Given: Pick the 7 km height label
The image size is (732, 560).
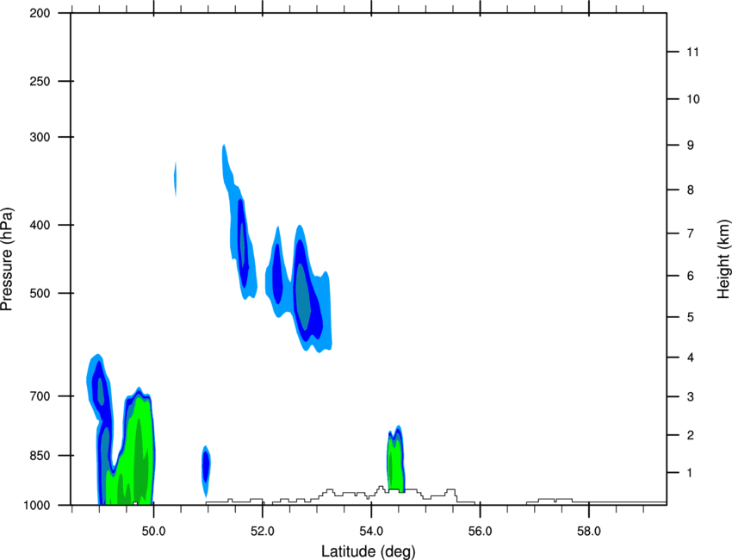Looking at the screenshot, I should pyautogui.click(x=690, y=233).
